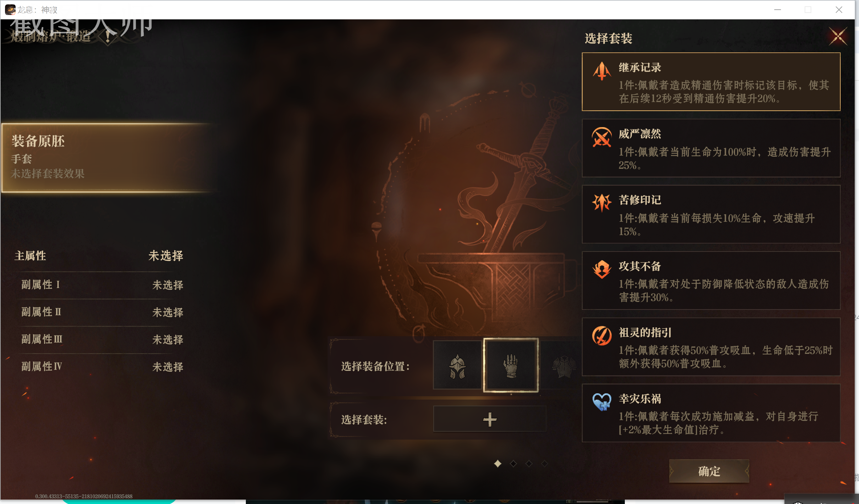This screenshot has height=504, width=859.
Task: Open the 主属性 selection row
Action: [99, 256]
